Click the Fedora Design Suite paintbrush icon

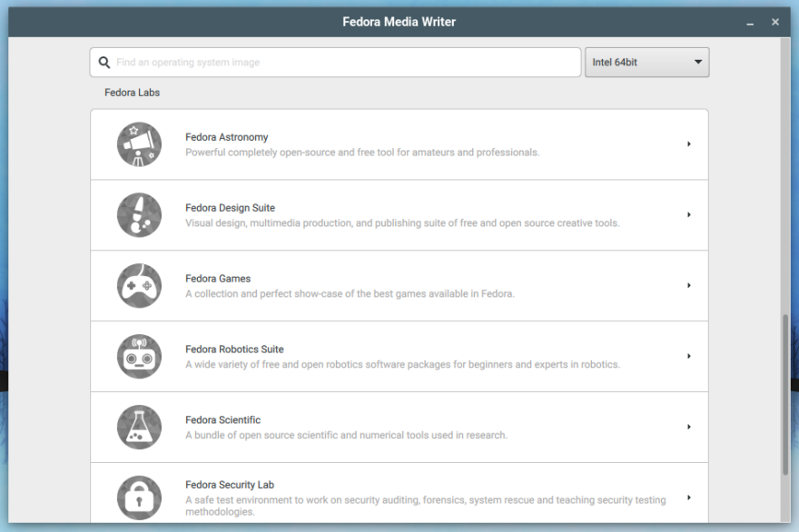(x=139, y=215)
